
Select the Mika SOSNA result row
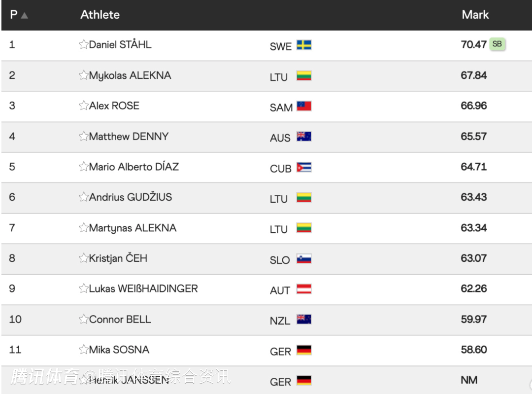pos(266,351)
